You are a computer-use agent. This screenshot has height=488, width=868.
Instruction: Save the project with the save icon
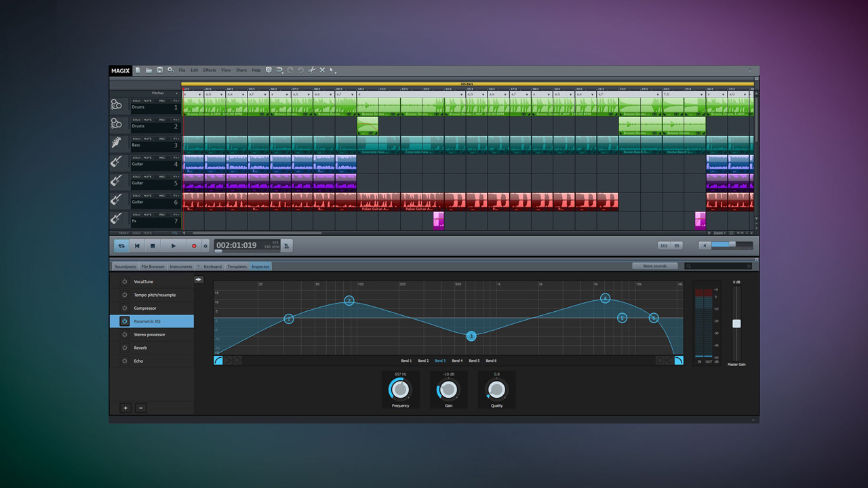coord(160,70)
